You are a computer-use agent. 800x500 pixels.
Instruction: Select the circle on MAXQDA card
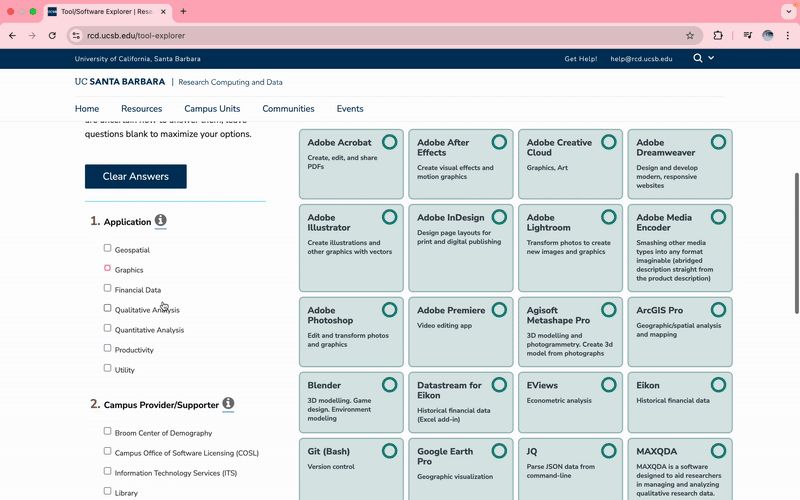718,451
